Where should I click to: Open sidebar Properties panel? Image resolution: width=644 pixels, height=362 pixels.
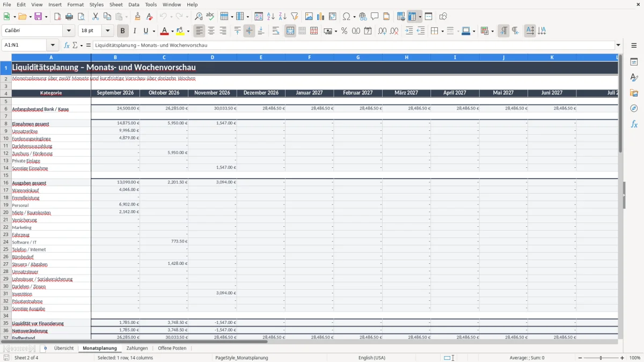coord(634,62)
